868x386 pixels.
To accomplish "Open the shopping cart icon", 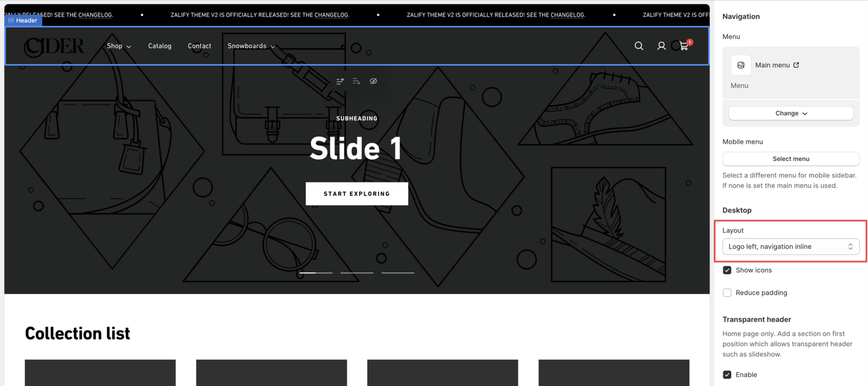I will pyautogui.click(x=684, y=46).
